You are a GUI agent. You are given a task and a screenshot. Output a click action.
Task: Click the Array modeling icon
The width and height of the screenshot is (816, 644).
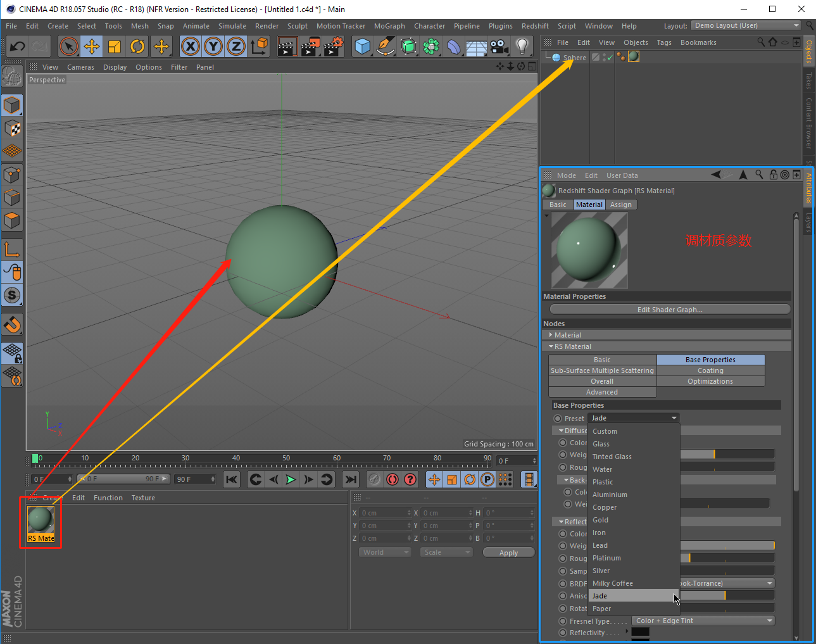coord(431,46)
